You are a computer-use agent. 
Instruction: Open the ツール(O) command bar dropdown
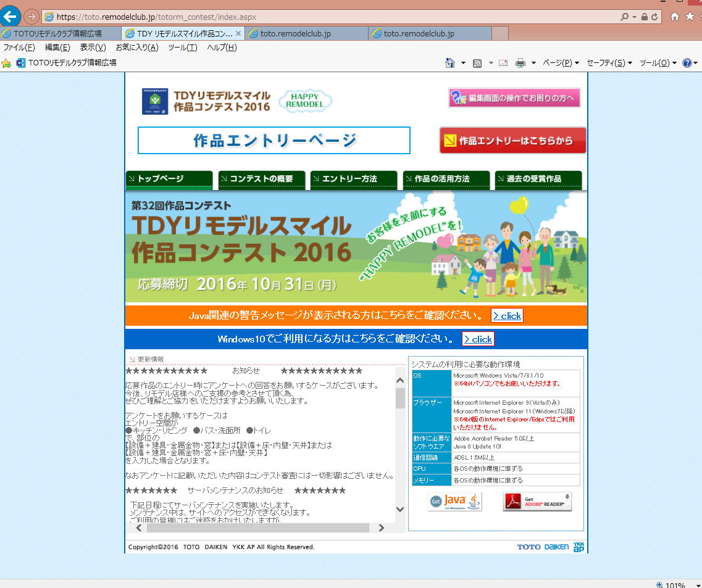pos(658,63)
